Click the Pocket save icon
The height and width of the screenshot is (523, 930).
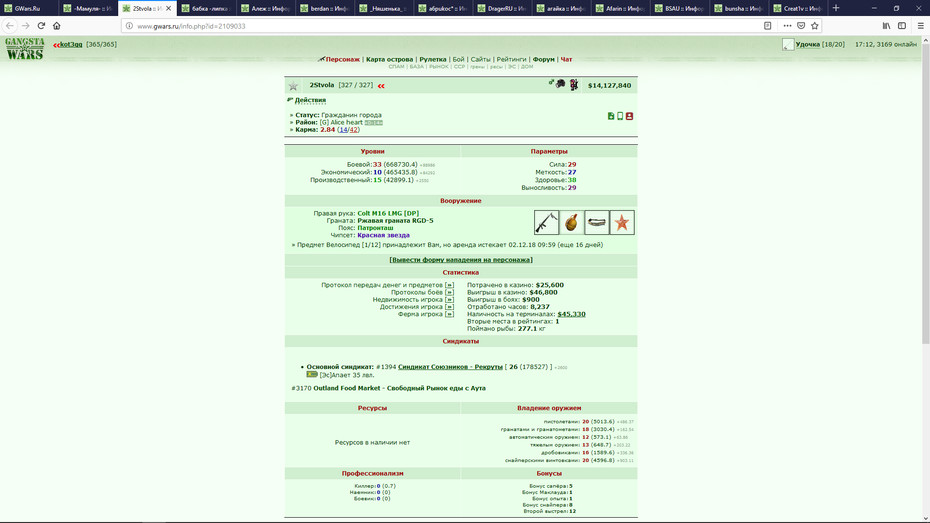point(801,26)
